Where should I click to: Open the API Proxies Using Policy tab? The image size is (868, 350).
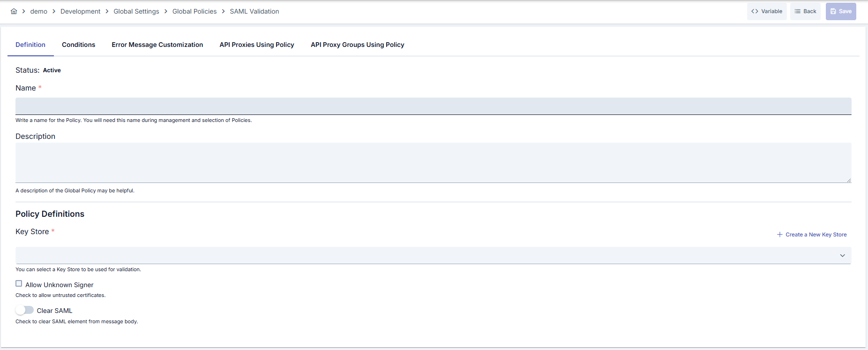(257, 45)
